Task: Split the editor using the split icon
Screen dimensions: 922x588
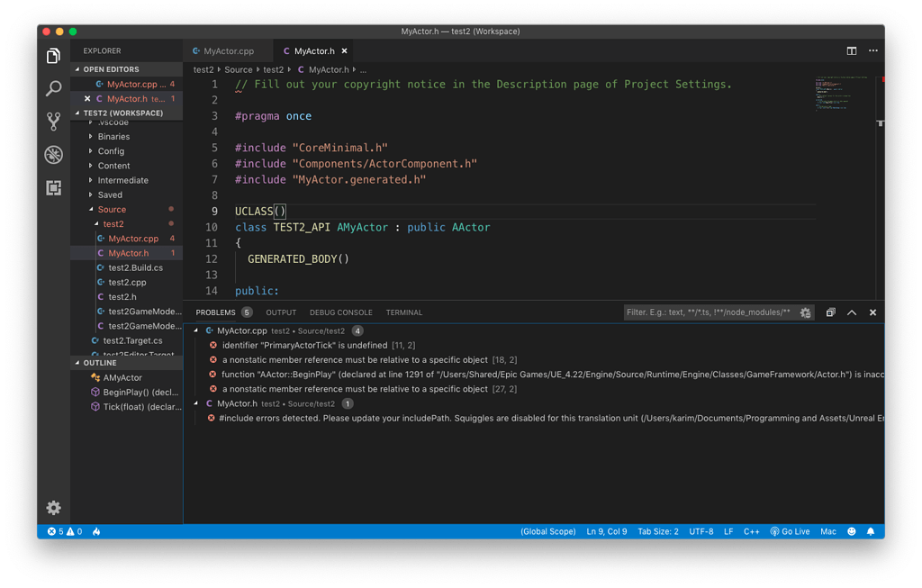Action: pos(851,51)
